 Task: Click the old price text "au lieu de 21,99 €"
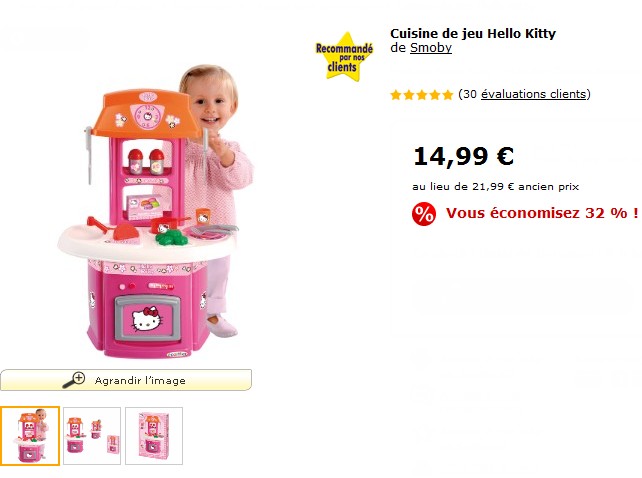463,187
